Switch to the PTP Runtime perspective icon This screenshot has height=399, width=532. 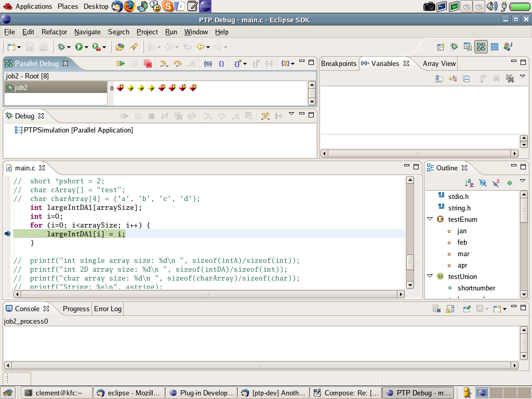495,47
